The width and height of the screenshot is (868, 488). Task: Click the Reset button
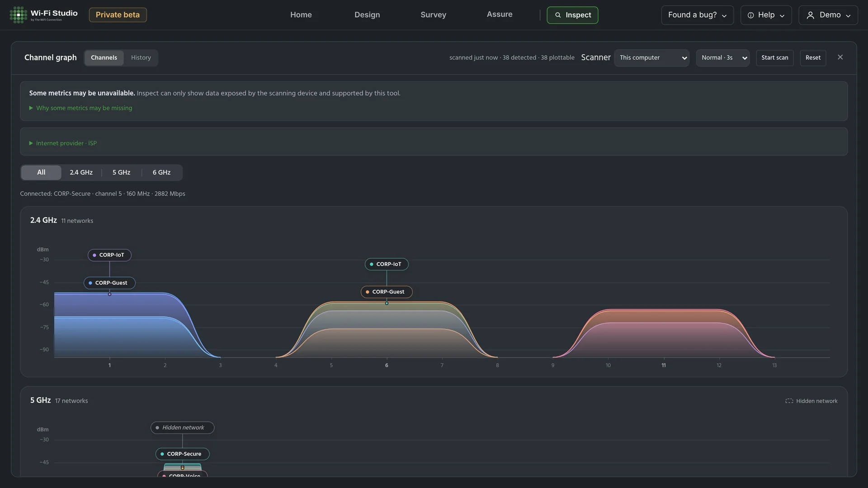pyautogui.click(x=813, y=58)
